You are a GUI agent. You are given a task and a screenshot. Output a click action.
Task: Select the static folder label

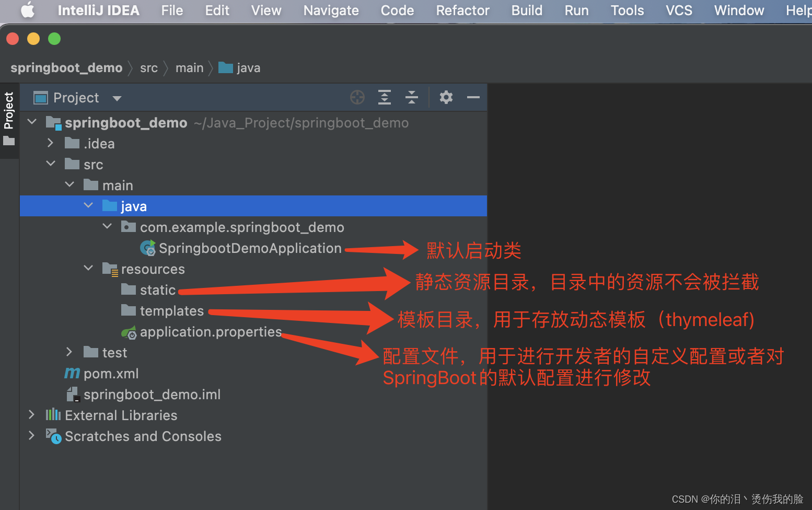pos(157,290)
